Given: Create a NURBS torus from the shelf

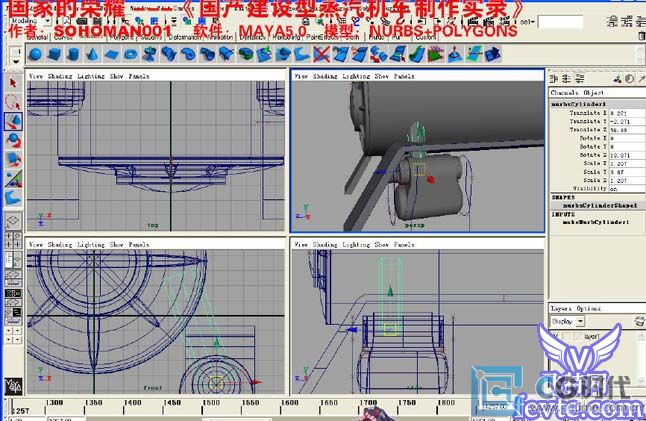Looking at the screenshot, I should (x=131, y=54).
